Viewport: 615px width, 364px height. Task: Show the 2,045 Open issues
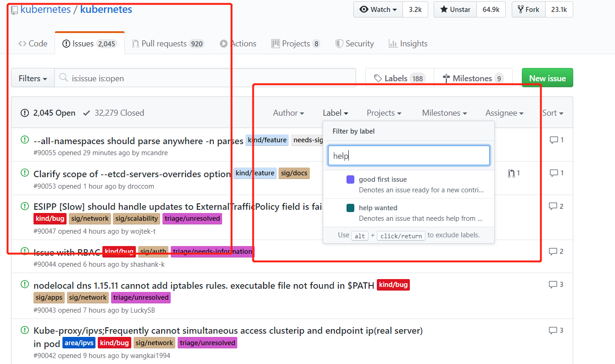48,113
